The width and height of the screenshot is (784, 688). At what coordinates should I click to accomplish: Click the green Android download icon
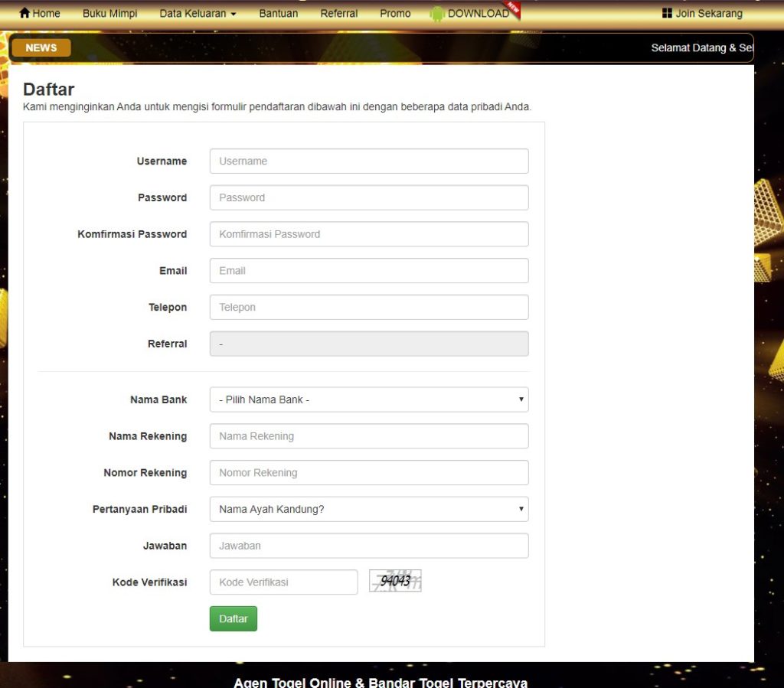[437, 14]
